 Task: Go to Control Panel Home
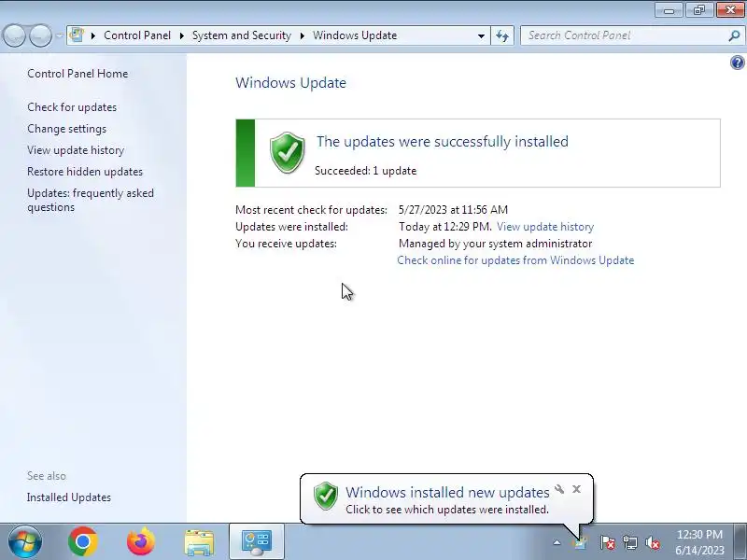point(78,74)
